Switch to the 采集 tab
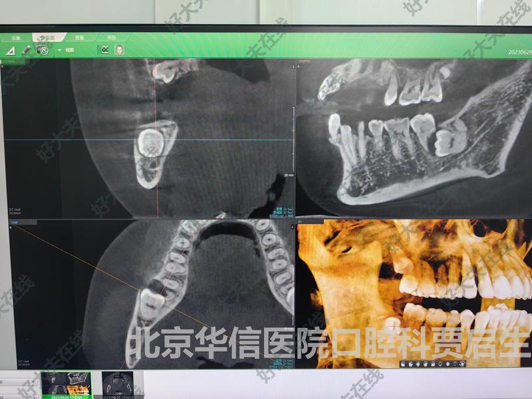Screen dimensions: 532x399 (16, 39)
